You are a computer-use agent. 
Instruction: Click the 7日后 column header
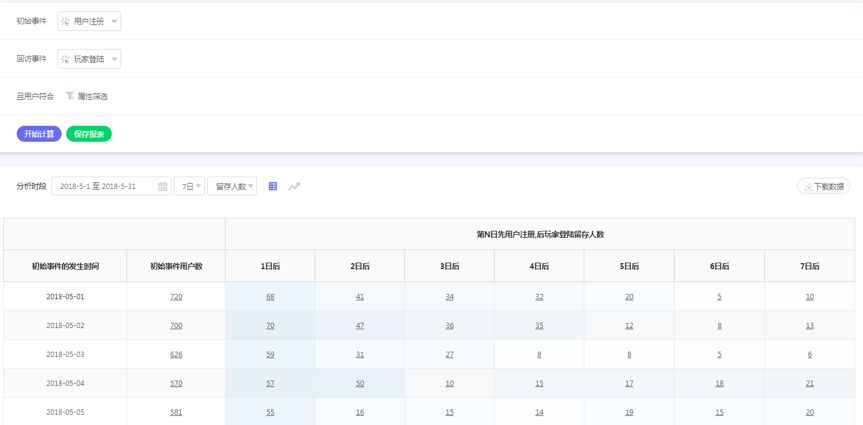point(810,266)
